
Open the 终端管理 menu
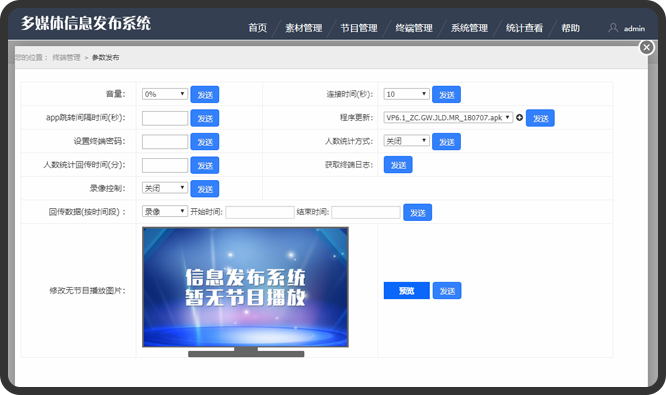(x=414, y=28)
